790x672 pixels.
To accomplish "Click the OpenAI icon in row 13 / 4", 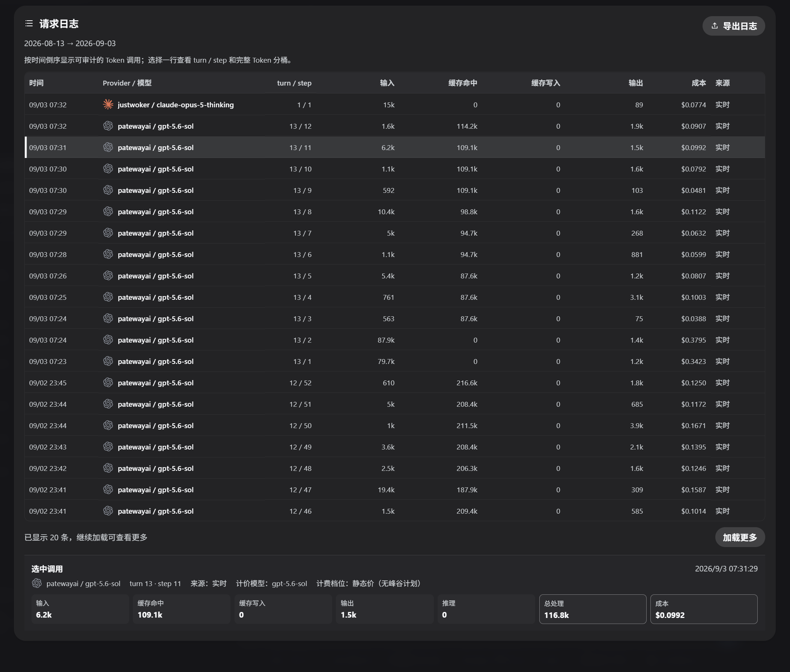I will coord(108,297).
